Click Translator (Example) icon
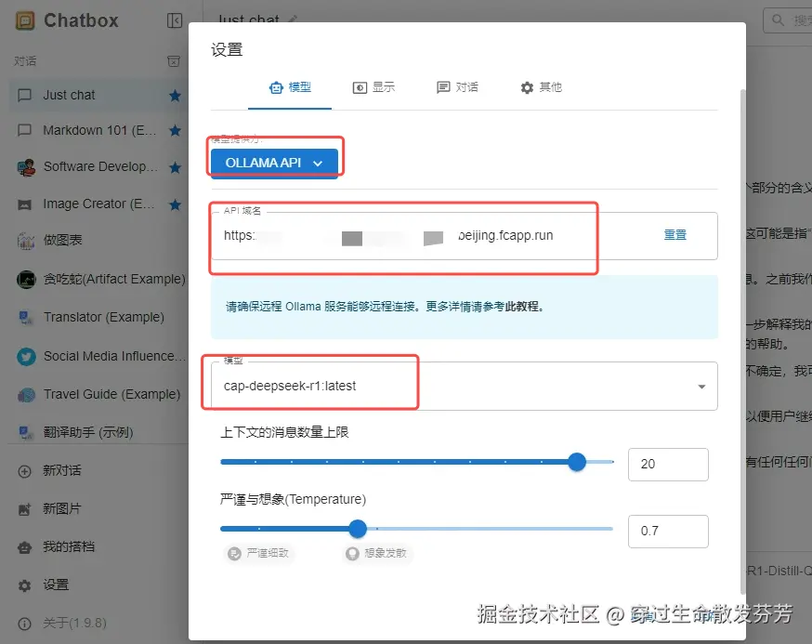Screen dimensions: 812x644 point(25,317)
